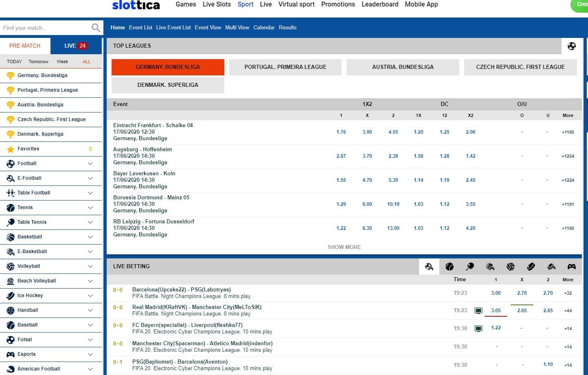
Task: Click the Favorites star icon
Action: (x=11, y=149)
